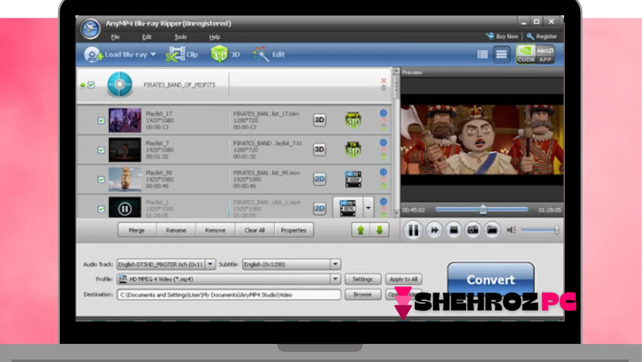
Task: Open settings gear for Playlist_98 row
Action: point(383,172)
